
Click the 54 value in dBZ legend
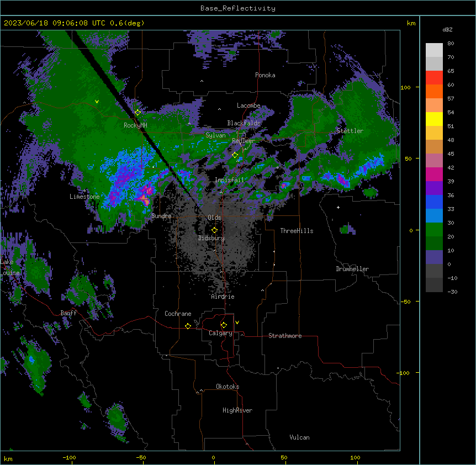[x=451, y=112]
